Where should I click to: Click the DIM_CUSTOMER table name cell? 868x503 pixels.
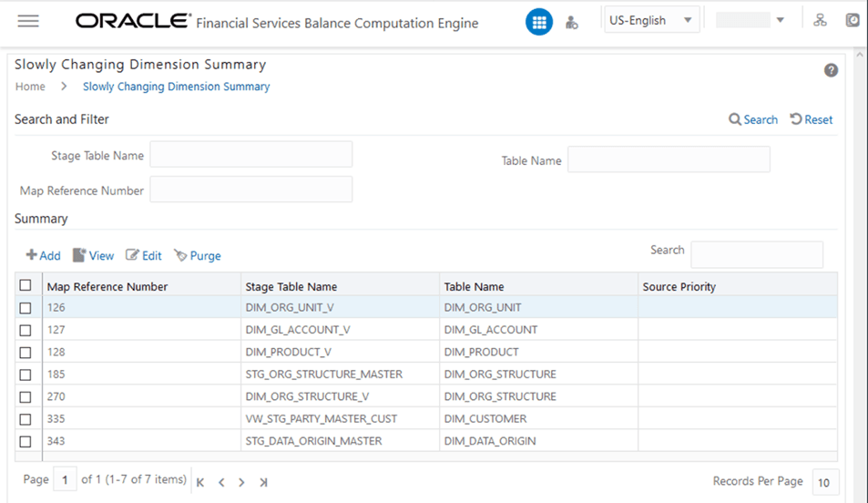(538, 418)
